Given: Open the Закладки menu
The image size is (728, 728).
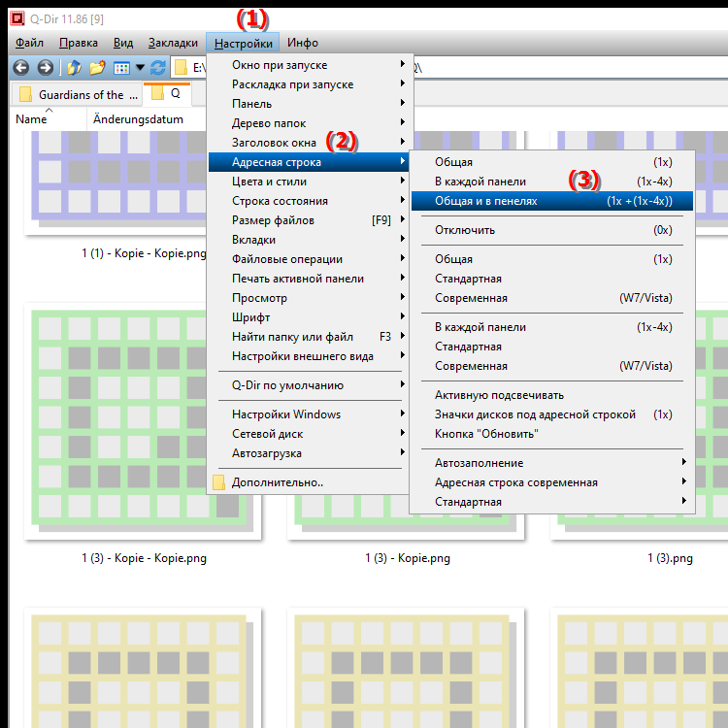Looking at the screenshot, I should click(173, 43).
